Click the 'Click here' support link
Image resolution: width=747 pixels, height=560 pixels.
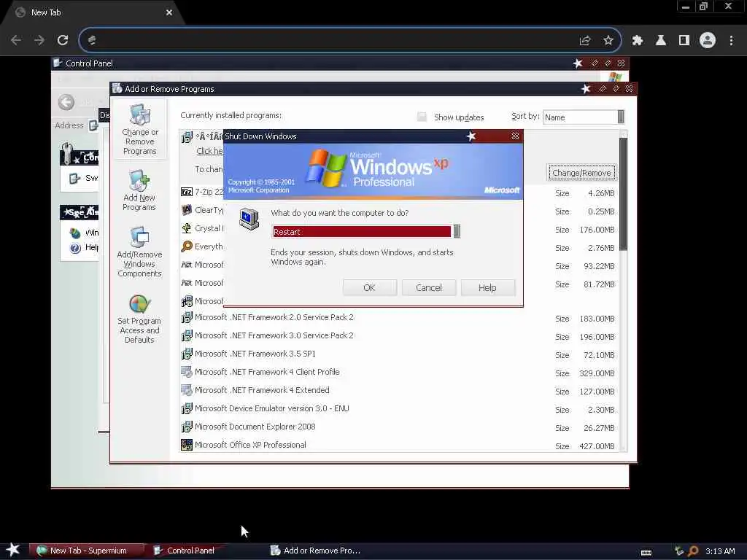tap(209, 151)
